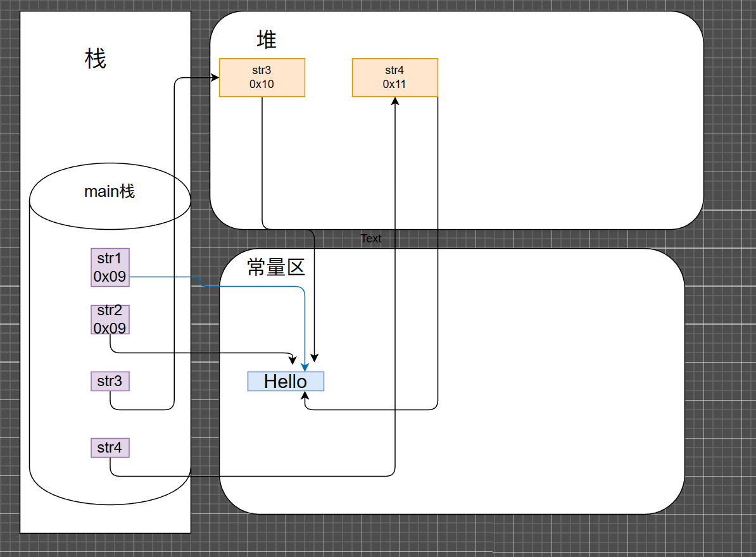Screen dimensions: 756x557
Task: Click the arrowhead pointing up into str4 0x11
Action: (x=395, y=101)
